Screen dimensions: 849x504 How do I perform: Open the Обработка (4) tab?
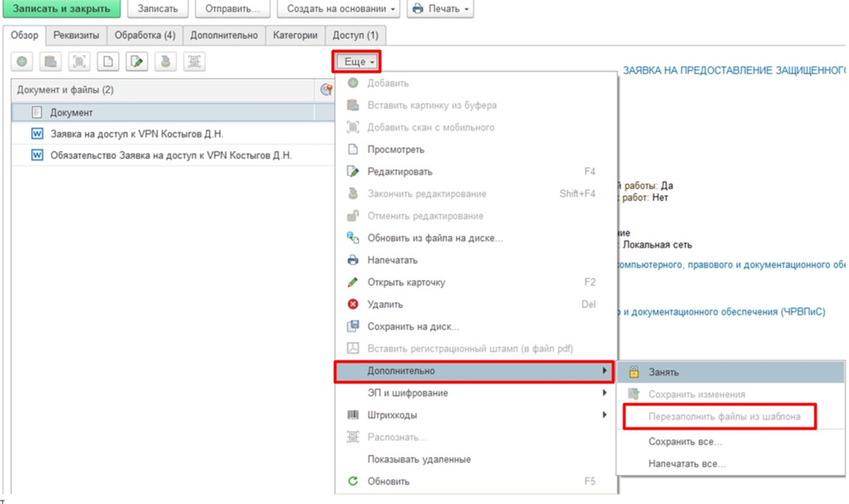pos(145,36)
